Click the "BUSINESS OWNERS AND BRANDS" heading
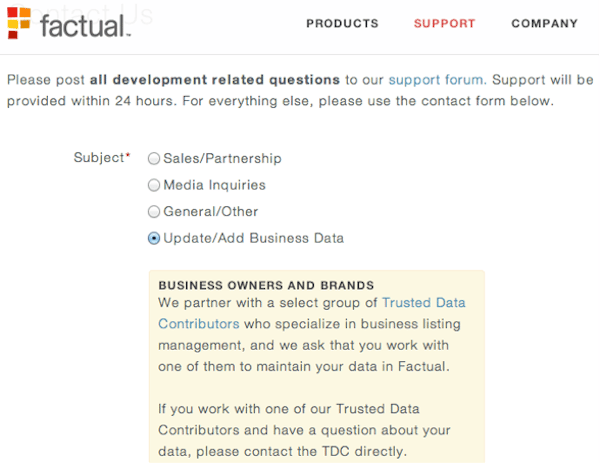This screenshot has width=600, height=463. point(266,285)
